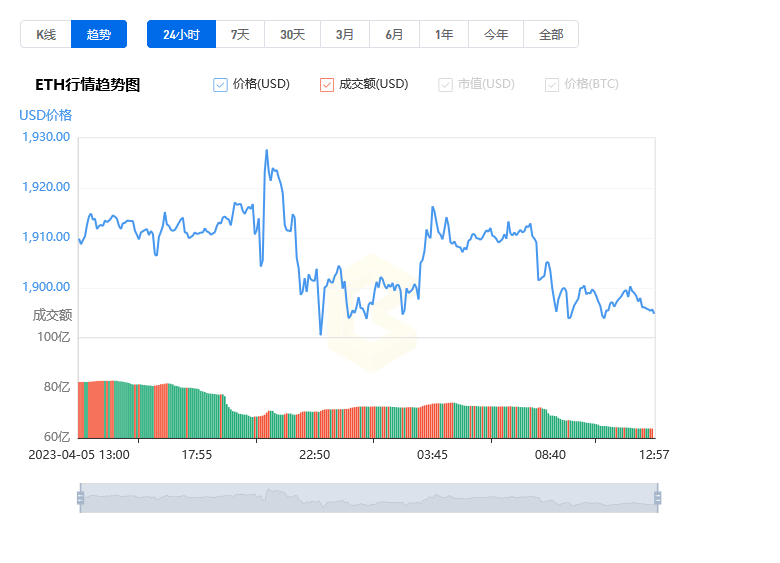Image resolution: width=780 pixels, height=563 pixels.
Task: Click the 12:57 time axis label
Action: pos(654,455)
